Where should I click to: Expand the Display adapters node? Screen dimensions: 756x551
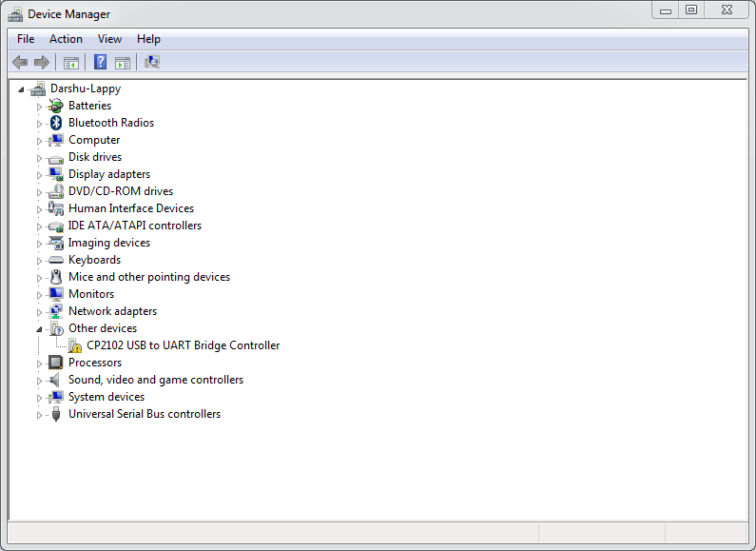39,175
